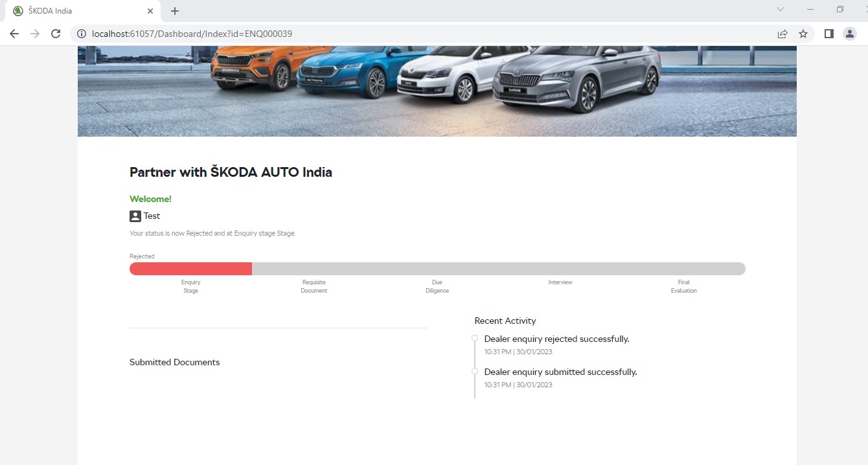Click the 'Dealer enquiry rejected successfully.' activity
868x465 pixels.
(x=556, y=339)
